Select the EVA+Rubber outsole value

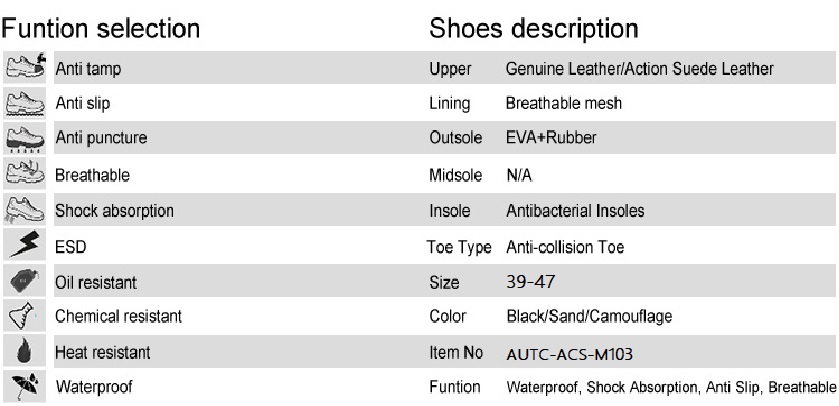551,137
